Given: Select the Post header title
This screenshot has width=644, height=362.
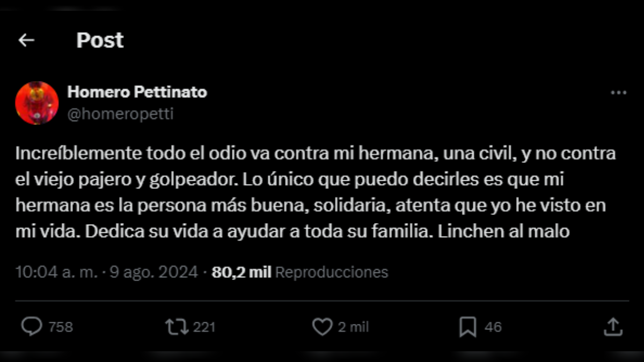Looking at the screenshot, I should (100, 39).
